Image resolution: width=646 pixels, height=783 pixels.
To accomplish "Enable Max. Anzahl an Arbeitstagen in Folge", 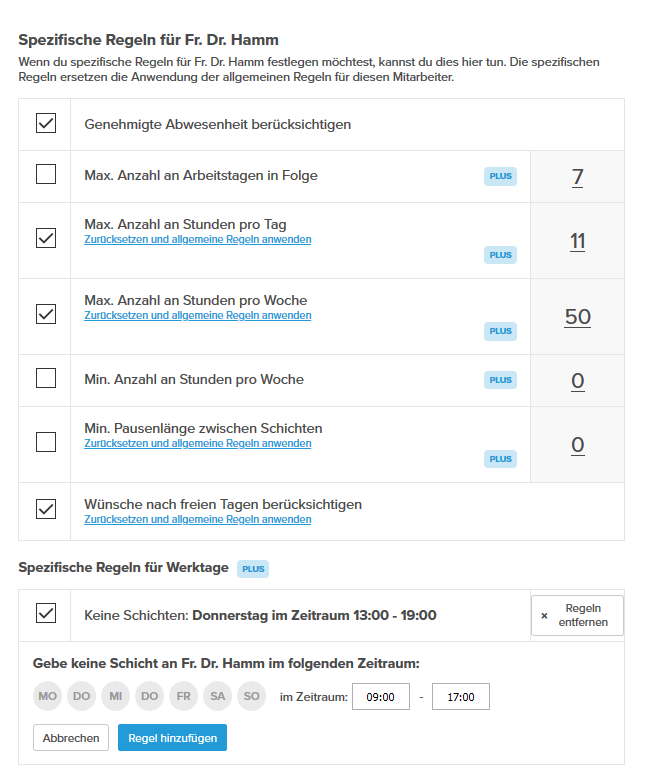I will pyautogui.click(x=46, y=176).
